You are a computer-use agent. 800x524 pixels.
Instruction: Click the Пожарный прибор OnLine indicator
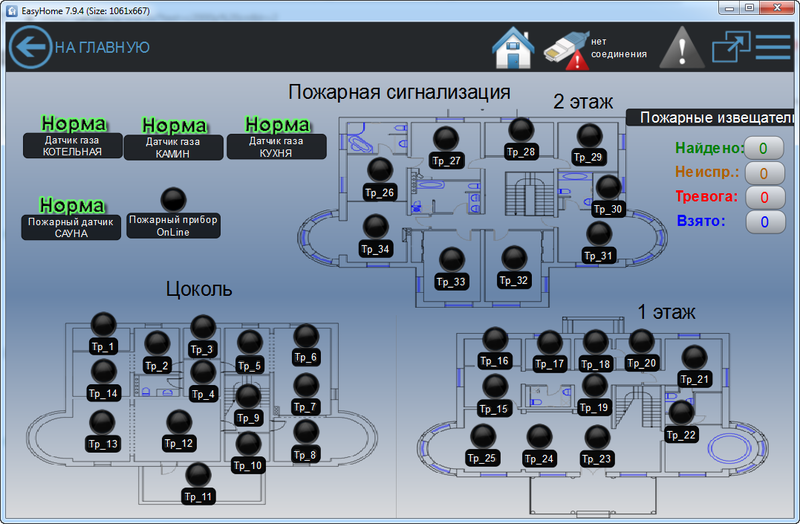point(173,200)
